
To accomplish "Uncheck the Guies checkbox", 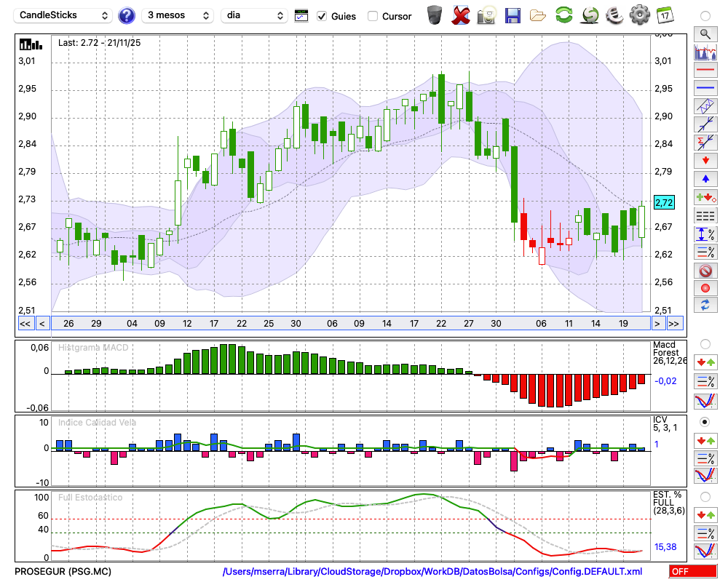I will point(322,16).
